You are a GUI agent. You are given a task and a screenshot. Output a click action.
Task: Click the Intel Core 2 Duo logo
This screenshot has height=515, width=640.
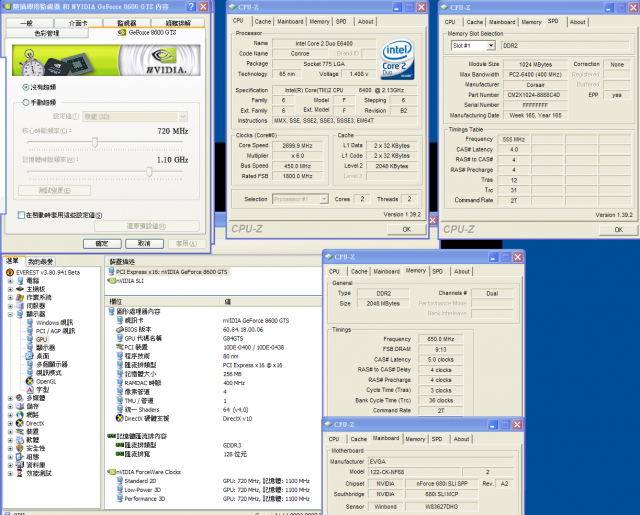[x=398, y=60]
